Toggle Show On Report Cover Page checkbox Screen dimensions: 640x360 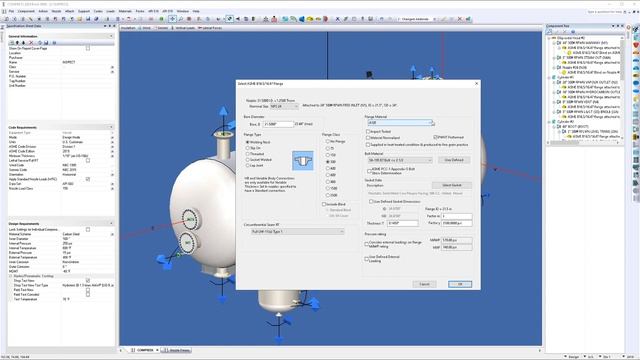tap(88, 48)
